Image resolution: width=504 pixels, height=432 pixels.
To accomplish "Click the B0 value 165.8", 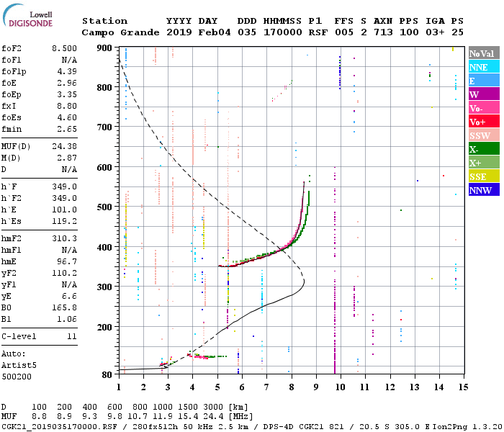I will click(64, 308).
